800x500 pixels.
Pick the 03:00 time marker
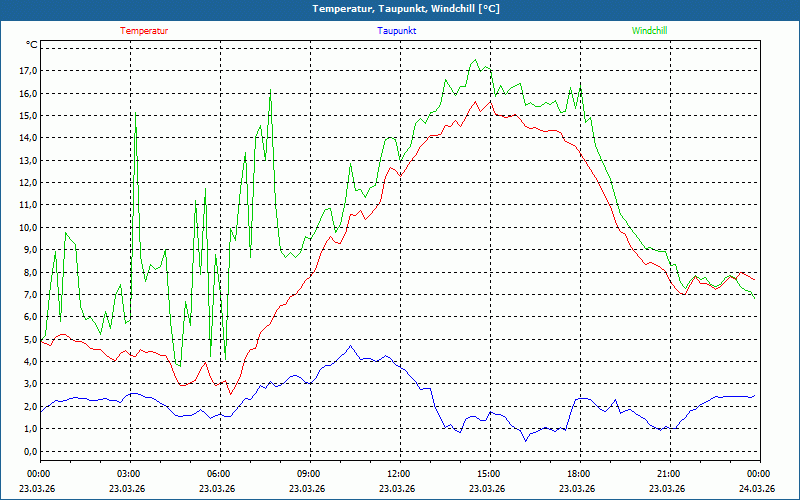tap(129, 474)
